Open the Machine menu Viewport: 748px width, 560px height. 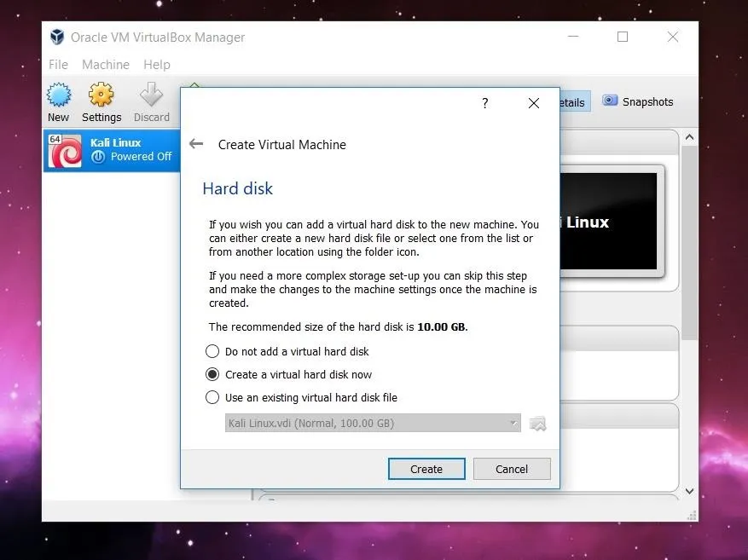(106, 64)
